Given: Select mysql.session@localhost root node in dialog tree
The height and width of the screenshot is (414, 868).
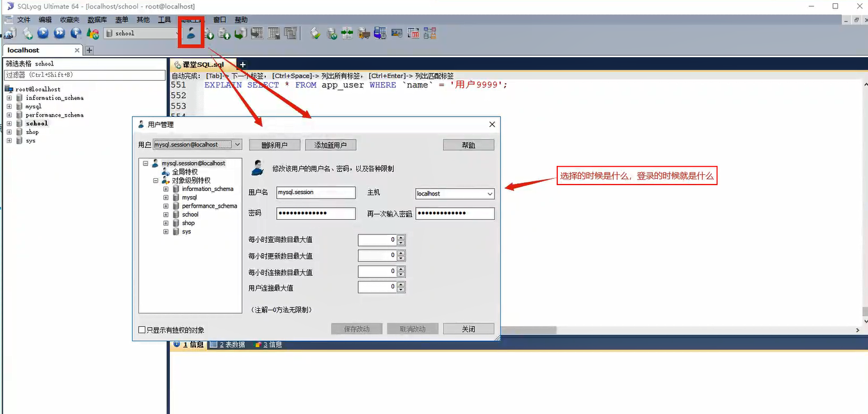Looking at the screenshot, I should (x=193, y=163).
